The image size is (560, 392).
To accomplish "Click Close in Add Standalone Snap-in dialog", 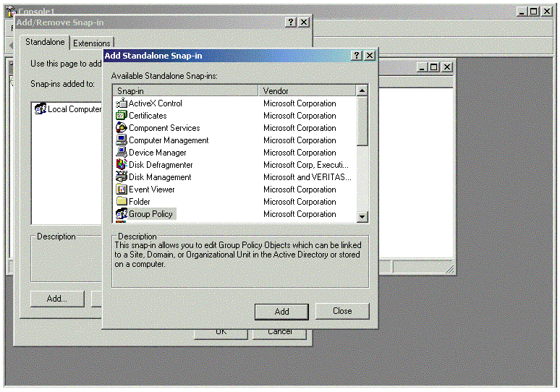I will click(342, 311).
